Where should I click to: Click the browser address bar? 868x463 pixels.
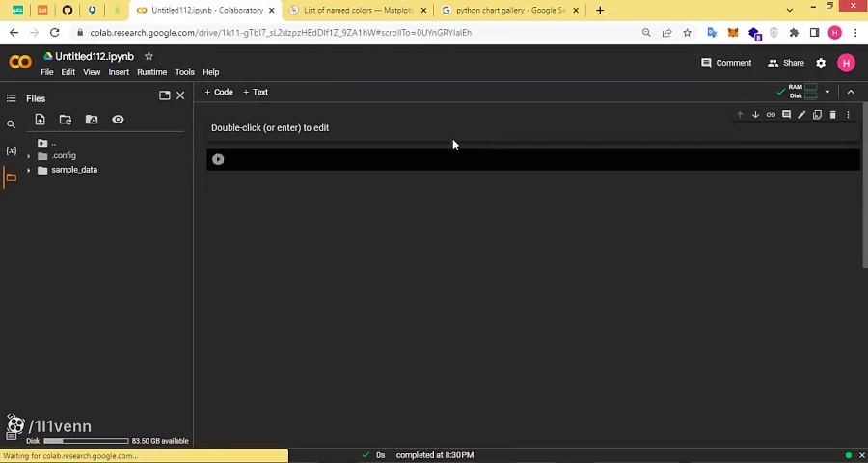pyautogui.click(x=354, y=33)
